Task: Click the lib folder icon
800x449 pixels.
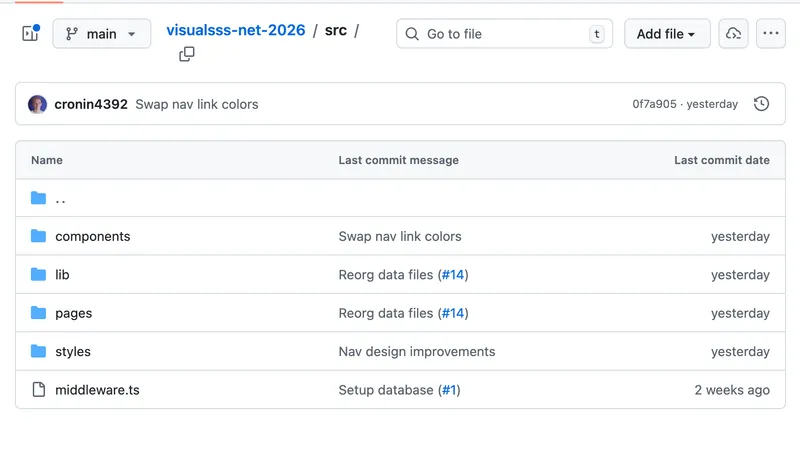Action: tap(39, 275)
